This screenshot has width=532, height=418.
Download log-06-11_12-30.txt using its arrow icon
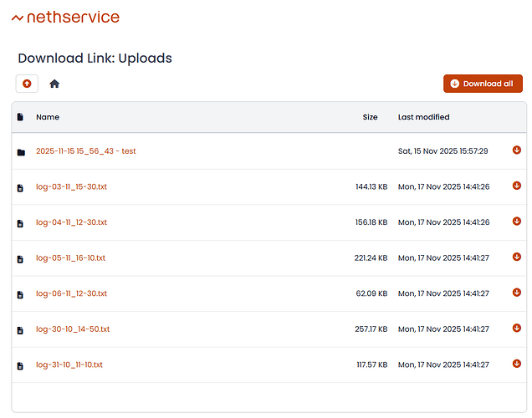tap(516, 293)
